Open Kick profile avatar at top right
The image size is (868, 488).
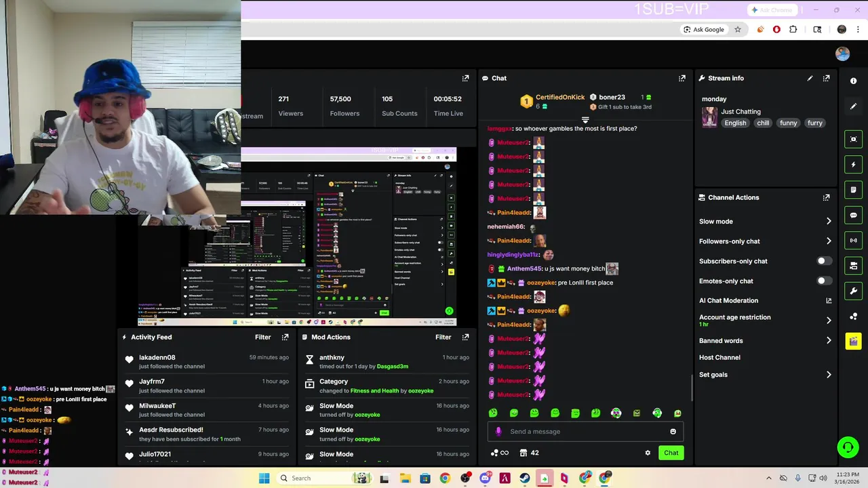coord(842,54)
